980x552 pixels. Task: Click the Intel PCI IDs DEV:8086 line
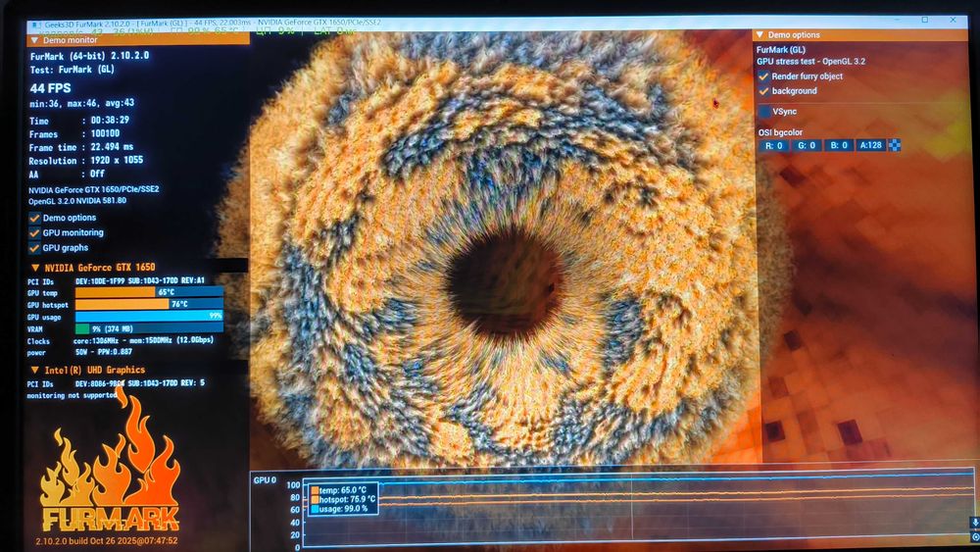pos(116,383)
